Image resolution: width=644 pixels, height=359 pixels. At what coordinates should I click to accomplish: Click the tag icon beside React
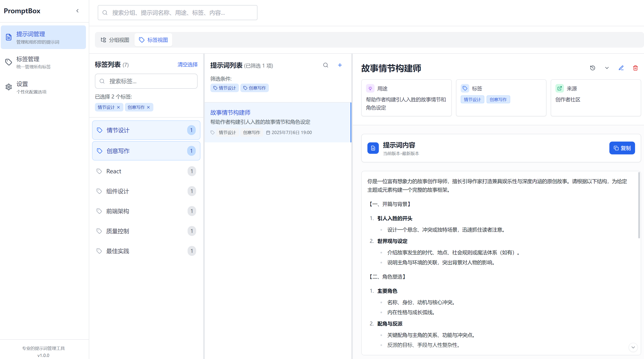(99, 171)
